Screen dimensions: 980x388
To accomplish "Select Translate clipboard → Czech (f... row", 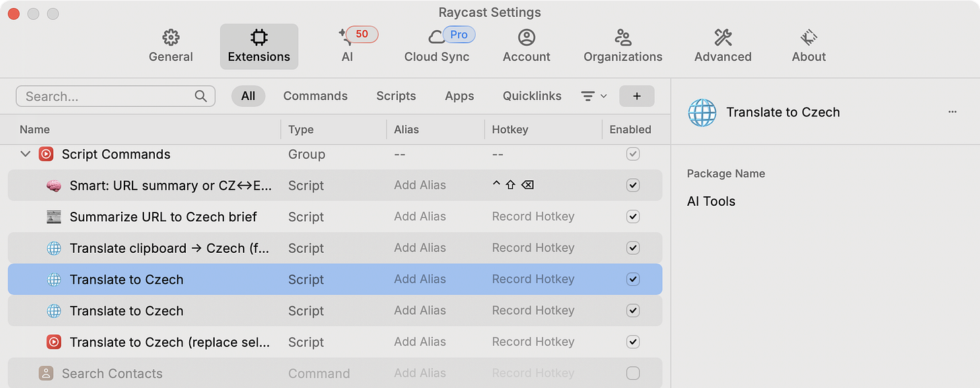I will (x=335, y=248).
